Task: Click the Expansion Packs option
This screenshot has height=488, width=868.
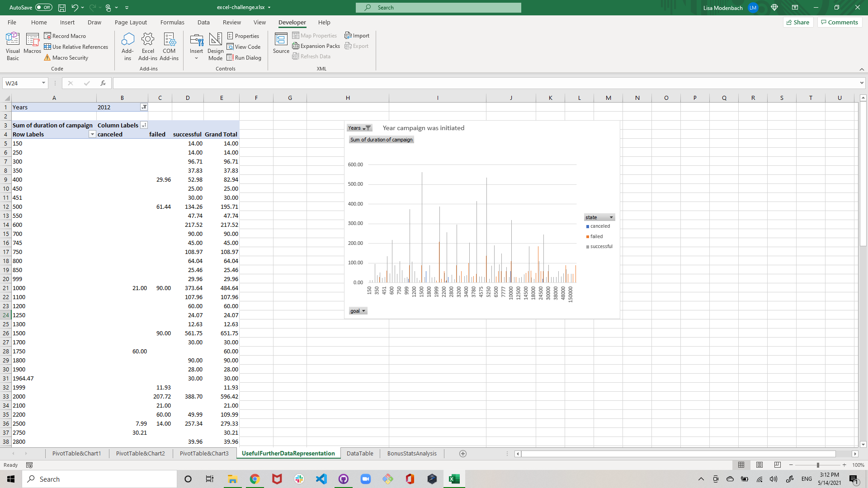Action: tap(316, 46)
